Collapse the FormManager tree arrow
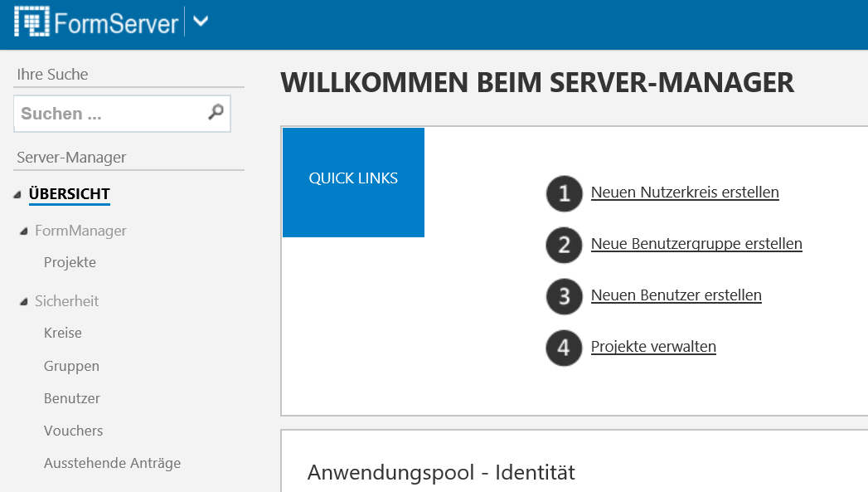 (x=24, y=231)
